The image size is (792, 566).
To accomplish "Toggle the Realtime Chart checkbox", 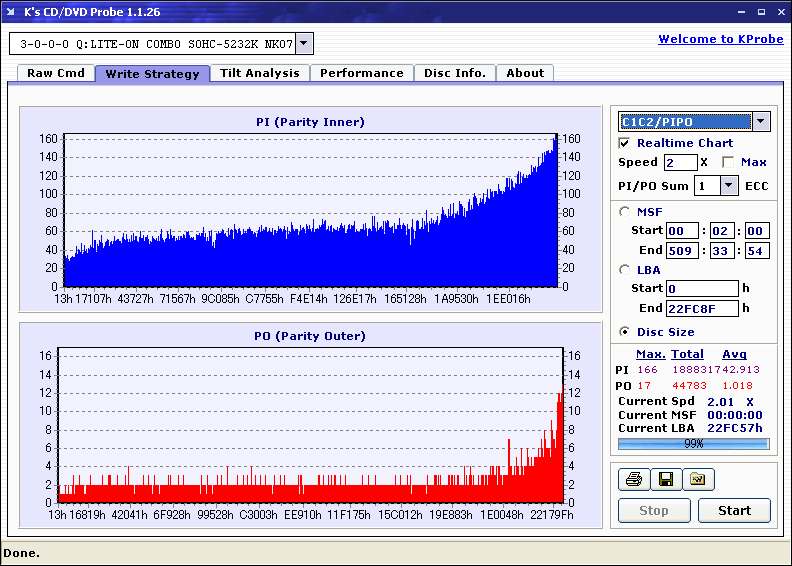I will tap(624, 143).
